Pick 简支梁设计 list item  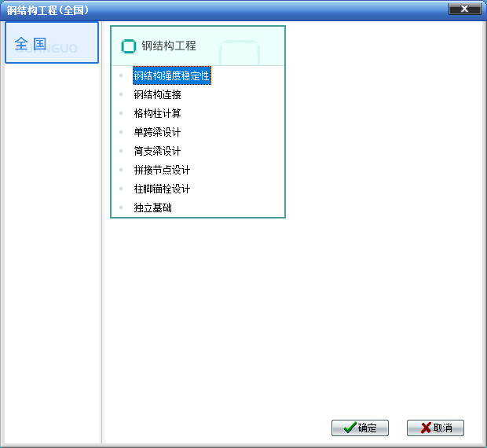(x=157, y=152)
